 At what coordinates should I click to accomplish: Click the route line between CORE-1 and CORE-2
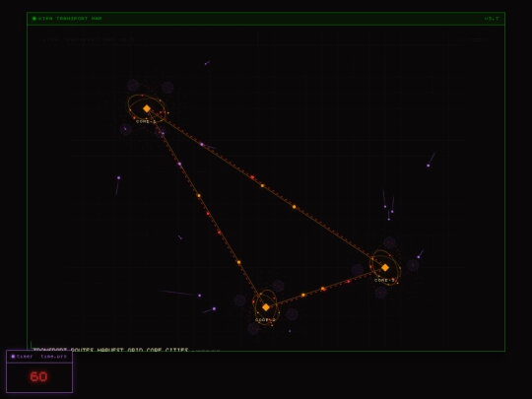(206, 208)
